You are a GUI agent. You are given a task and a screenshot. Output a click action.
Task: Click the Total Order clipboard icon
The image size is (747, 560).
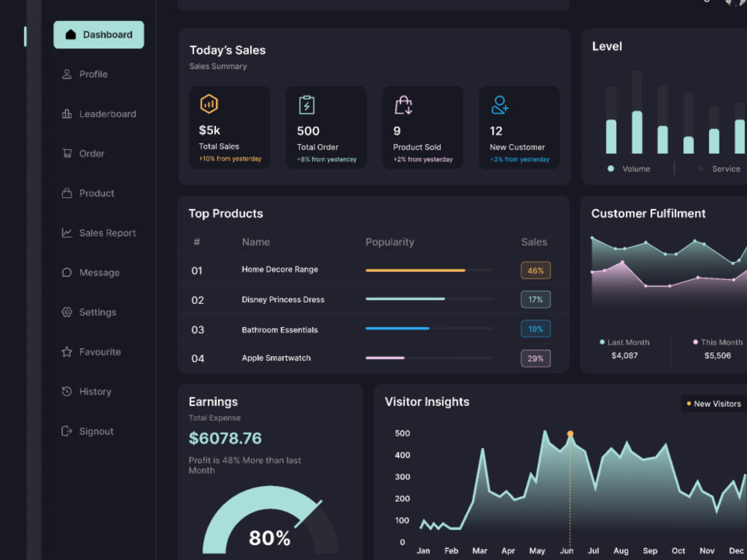pos(306,105)
